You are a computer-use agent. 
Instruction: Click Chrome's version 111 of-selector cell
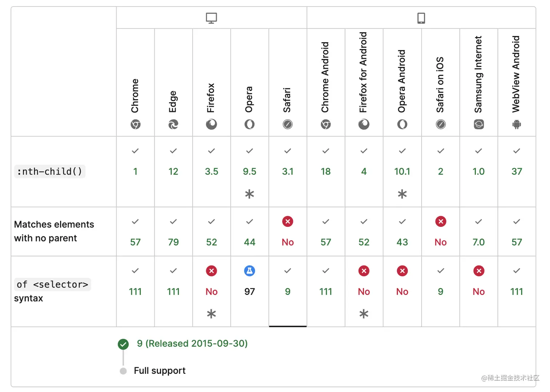(x=135, y=291)
